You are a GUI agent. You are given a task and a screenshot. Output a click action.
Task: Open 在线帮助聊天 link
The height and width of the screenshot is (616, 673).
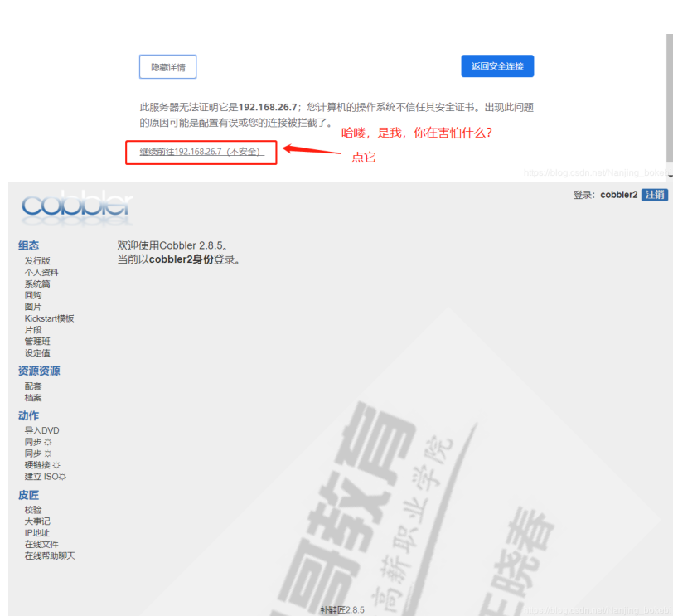coord(50,556)
